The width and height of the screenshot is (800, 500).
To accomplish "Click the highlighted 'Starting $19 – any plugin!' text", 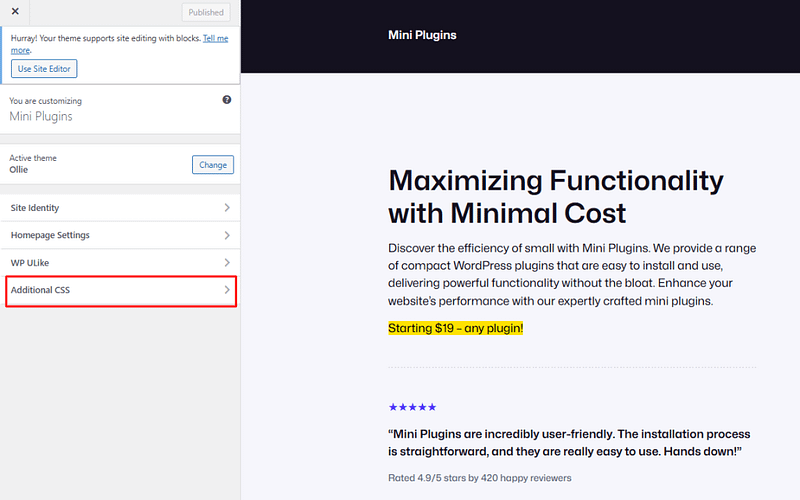I will point(456,328).
